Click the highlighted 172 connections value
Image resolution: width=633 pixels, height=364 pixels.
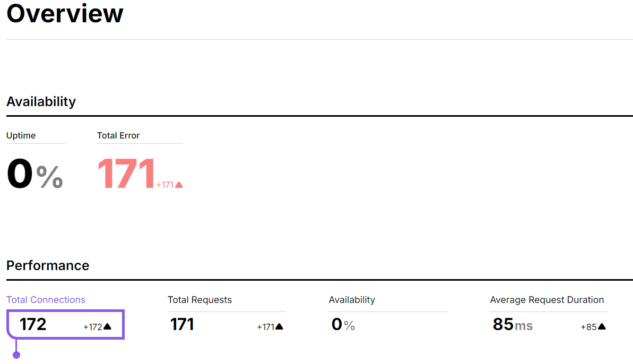coord(33,324)
